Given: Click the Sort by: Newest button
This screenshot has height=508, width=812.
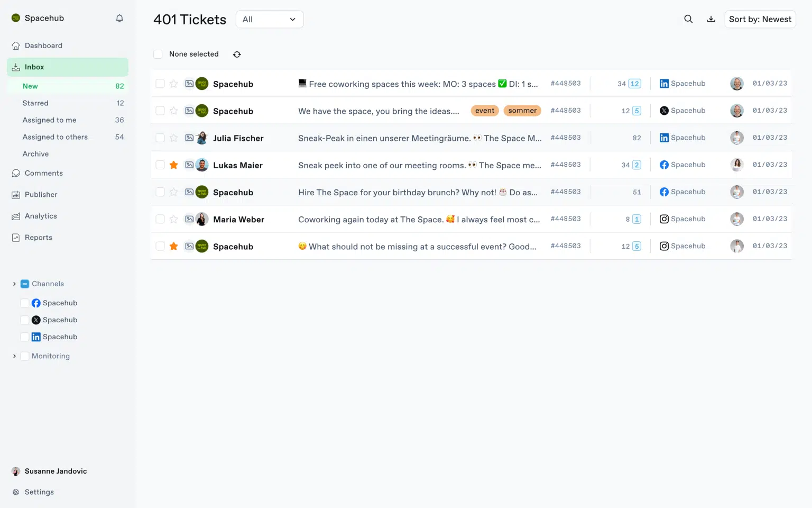Looking at the screenshot, I should 760,19.
